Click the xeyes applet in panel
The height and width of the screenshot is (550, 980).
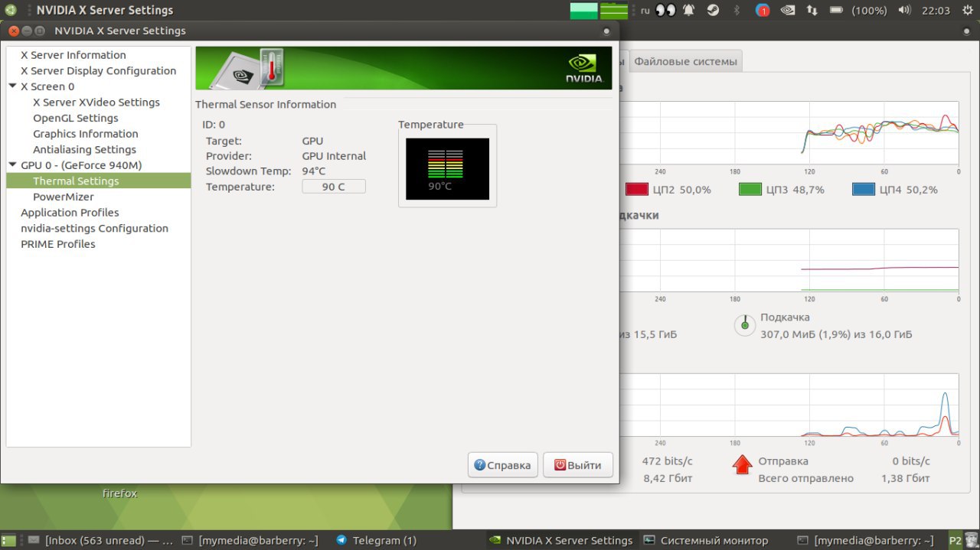(665, 11)
